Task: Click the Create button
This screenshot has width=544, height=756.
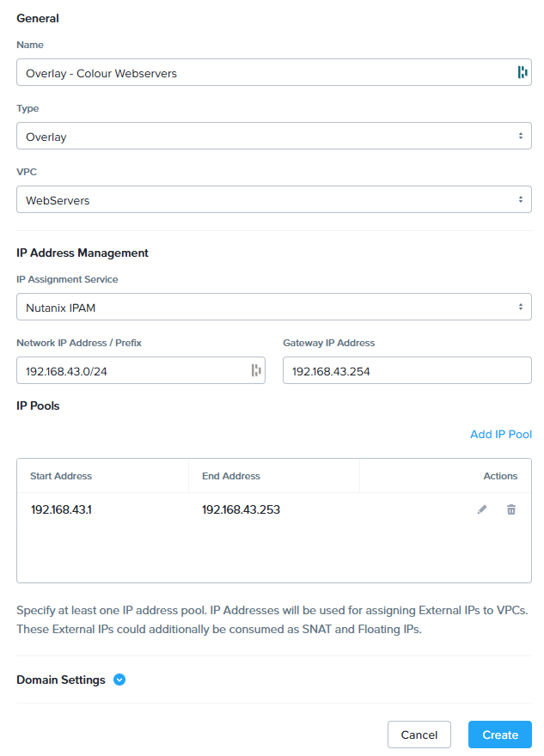Action: click(x=500, y=735)
